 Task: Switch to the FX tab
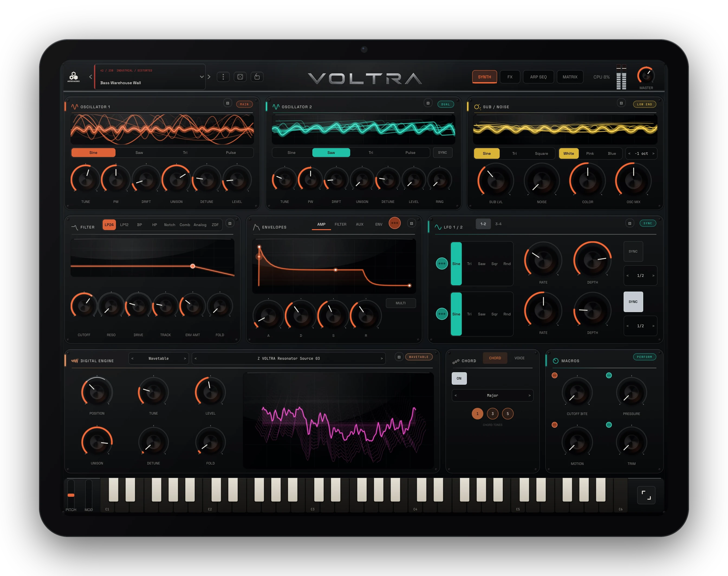coord(510,77)
